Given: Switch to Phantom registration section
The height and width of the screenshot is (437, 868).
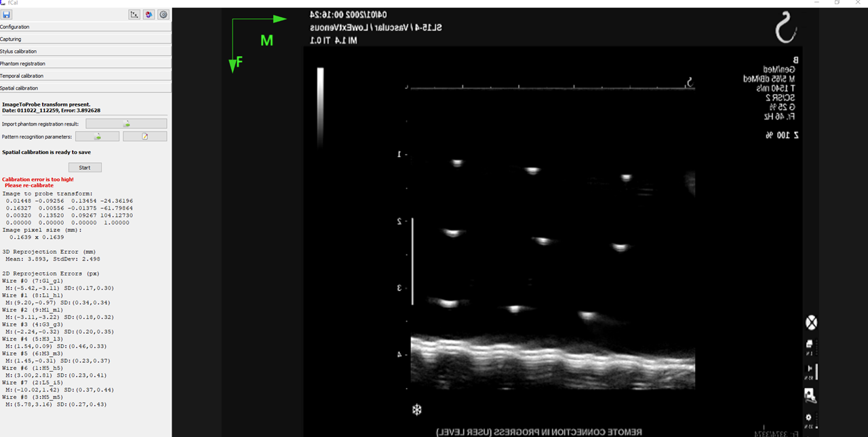Looking at the screenshot, I should coord(85,63).
